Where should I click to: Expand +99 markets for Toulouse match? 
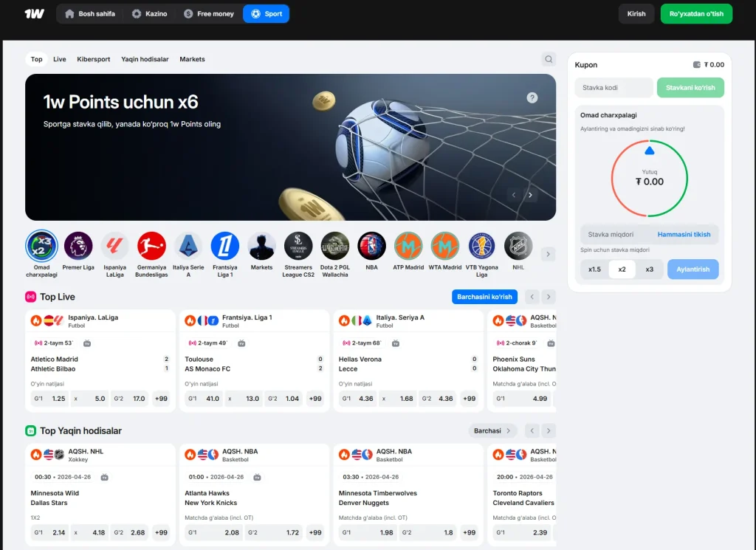tap(315, 399)
